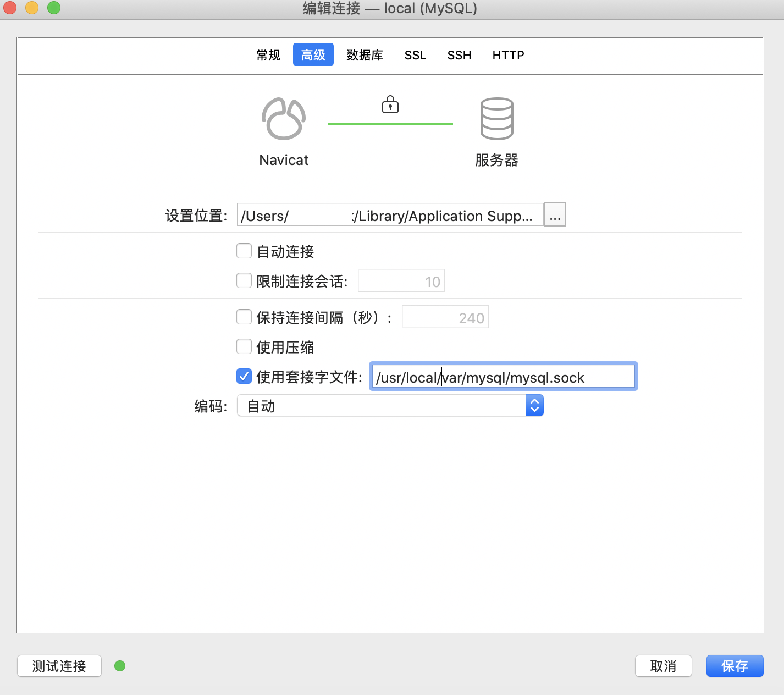The image size is (784, 695).
Task: Click the server database cylinder icon
Action: (x=496, y=118)
